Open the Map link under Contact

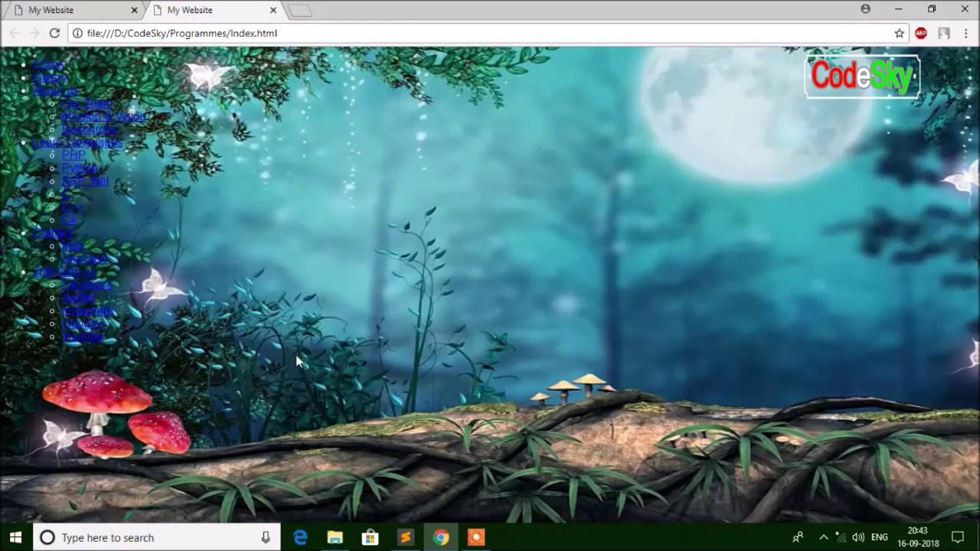click(72, 246)
